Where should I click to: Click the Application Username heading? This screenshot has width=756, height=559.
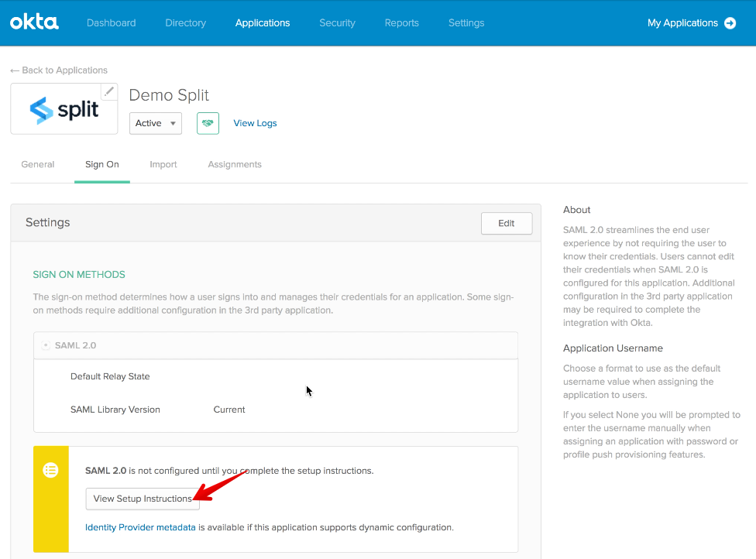[613, 348]
